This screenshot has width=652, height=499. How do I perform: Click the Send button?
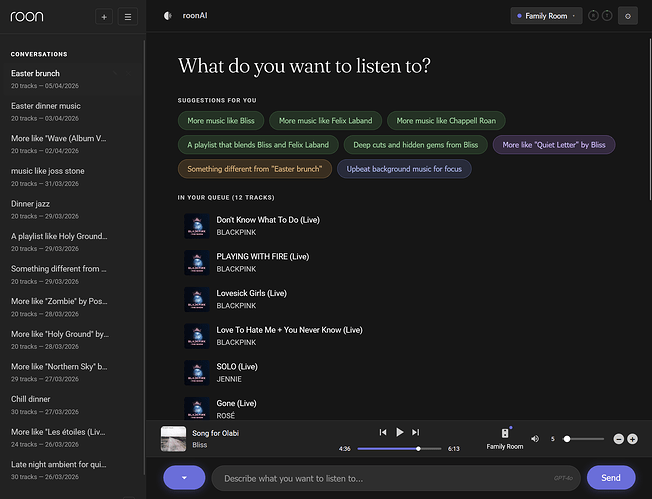click(611, 478)
